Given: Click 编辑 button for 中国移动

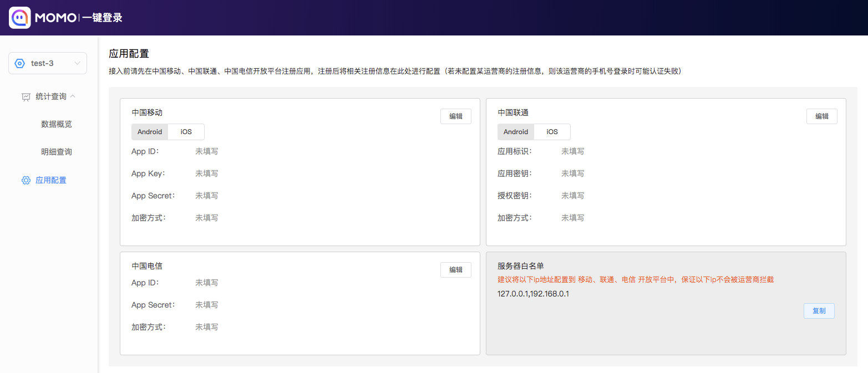Looking at the screenshot, I should click(x=455, y=116).
